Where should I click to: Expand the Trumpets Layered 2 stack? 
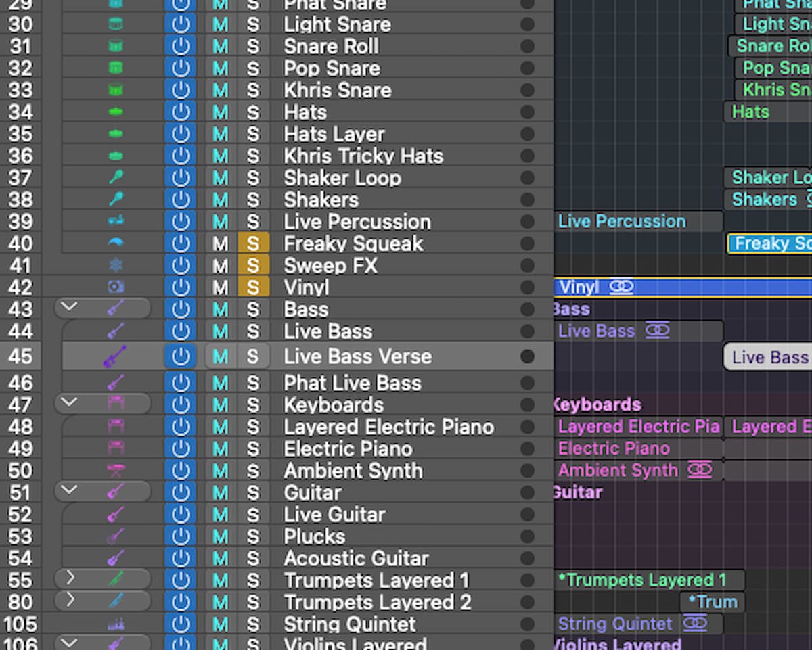click(x=69, y=601)
